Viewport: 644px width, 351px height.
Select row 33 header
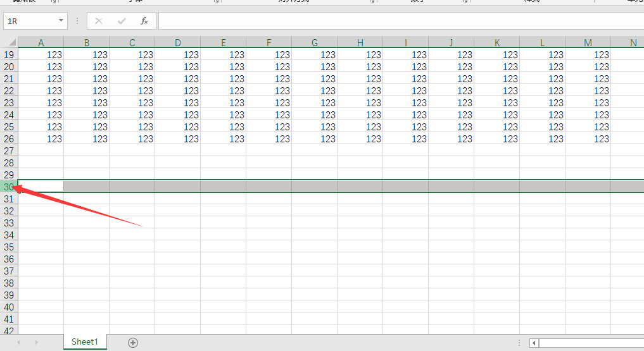point(9,223)
